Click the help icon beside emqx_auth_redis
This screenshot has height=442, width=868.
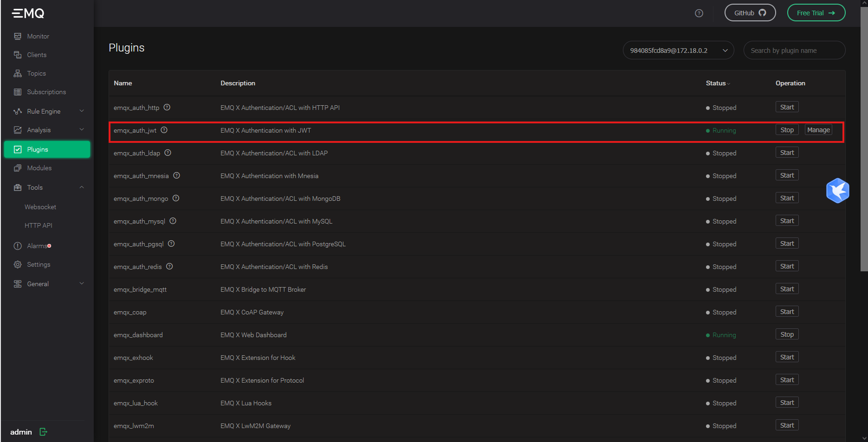[x=169, y=267]
